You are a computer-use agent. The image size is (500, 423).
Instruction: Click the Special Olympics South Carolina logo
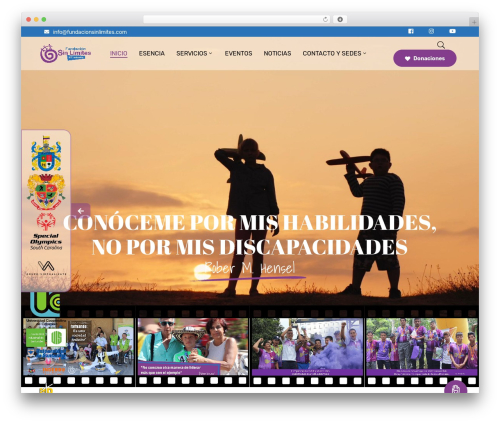click(x=46, y=232)
